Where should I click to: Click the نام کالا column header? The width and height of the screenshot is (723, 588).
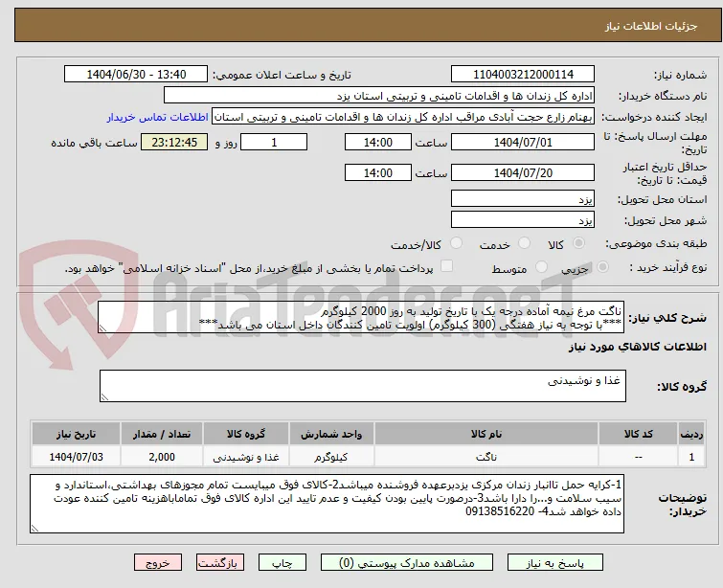pyautogui.click(x=486, y=434)
